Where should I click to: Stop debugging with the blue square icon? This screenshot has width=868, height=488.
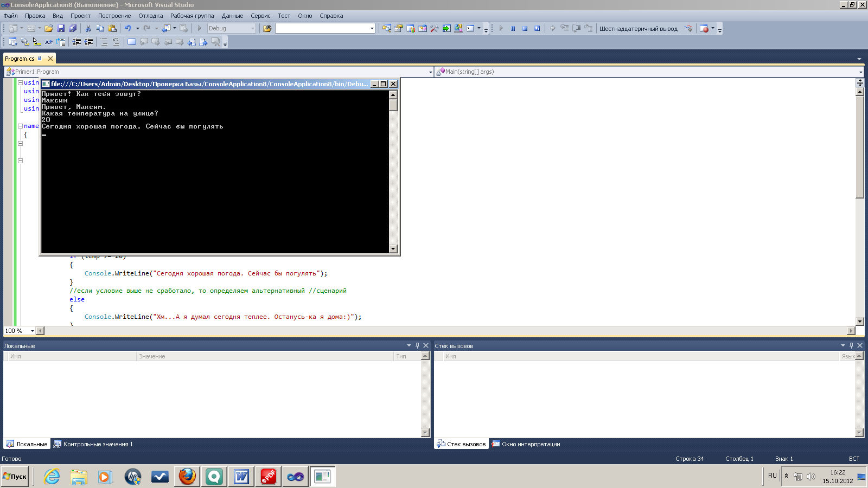coord(525,28)
